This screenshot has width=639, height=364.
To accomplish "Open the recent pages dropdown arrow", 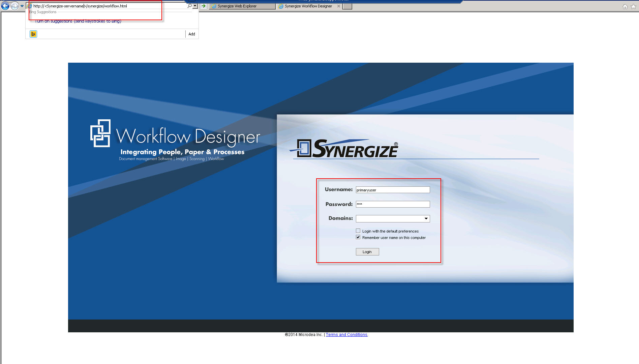I will coord(22,6).
